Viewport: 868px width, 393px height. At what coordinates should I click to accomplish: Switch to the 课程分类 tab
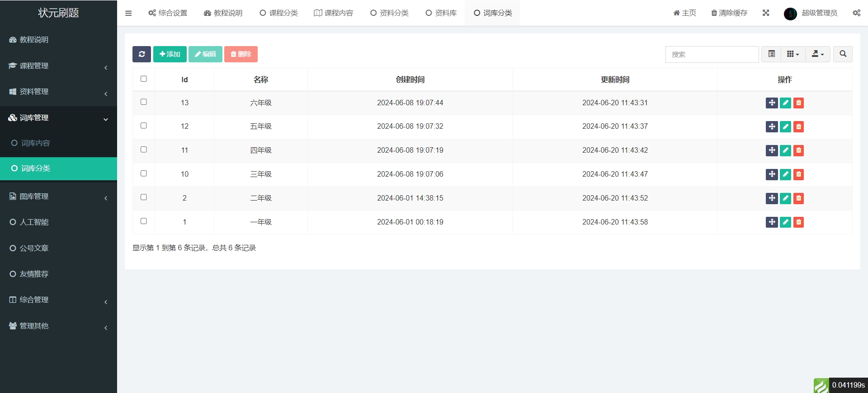coord(278,13)
